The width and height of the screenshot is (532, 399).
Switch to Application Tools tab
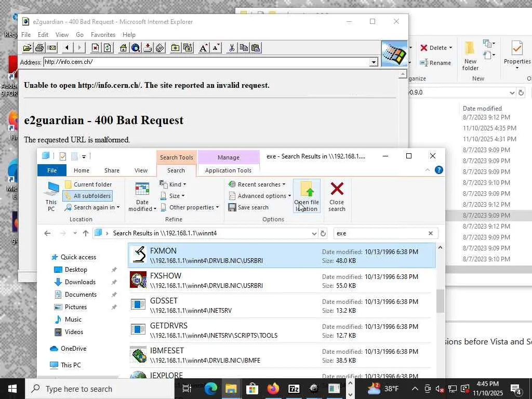229,170
